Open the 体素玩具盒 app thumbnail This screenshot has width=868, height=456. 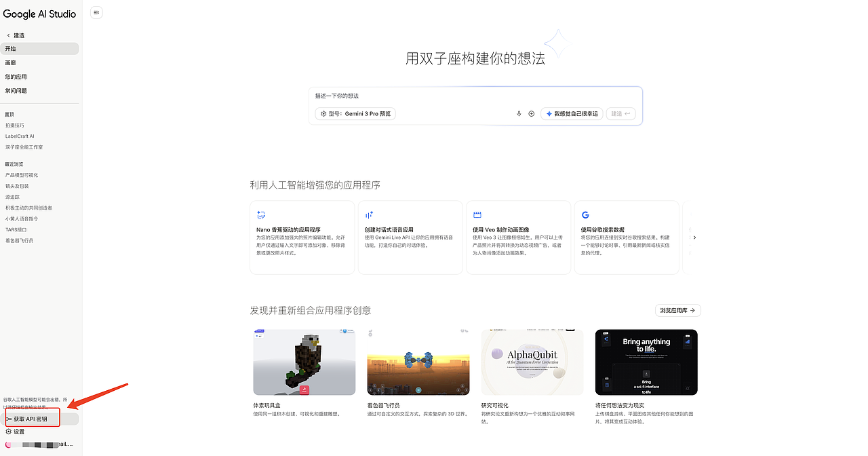[304, 362]
